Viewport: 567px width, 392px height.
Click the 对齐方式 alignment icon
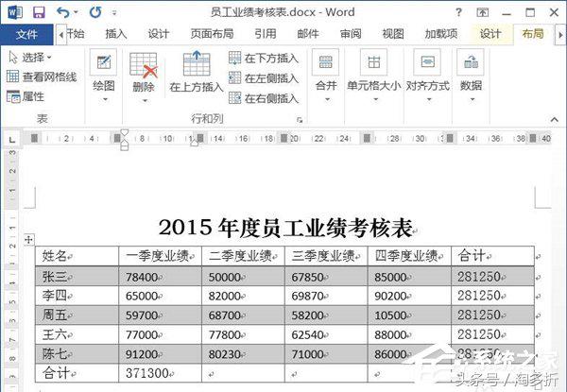click(x=427, y=62)
